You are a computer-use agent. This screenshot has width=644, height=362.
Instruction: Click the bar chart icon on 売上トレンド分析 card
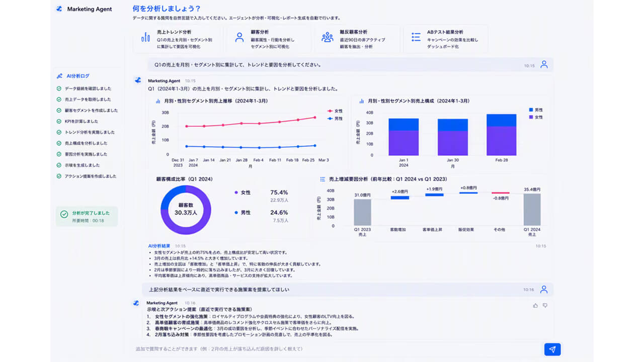(x=146, y=37)
